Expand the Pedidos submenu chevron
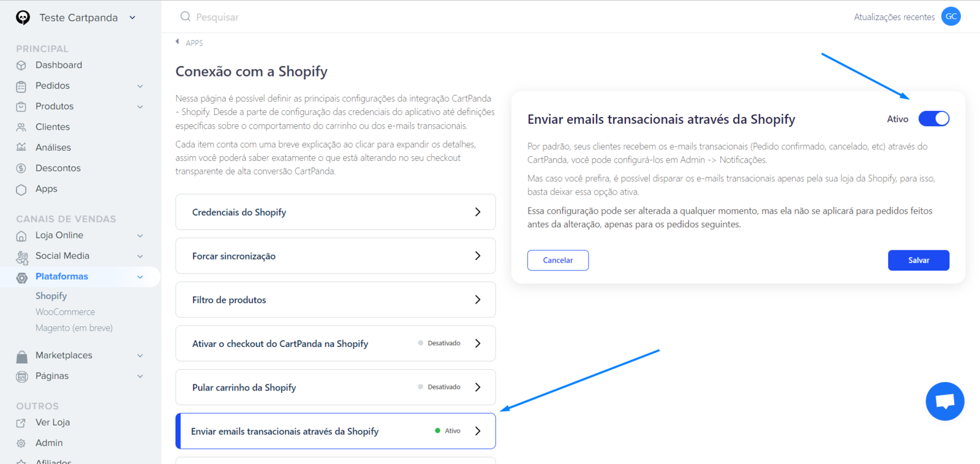The height and width of the screenshot is (464, 980). (x=140, y=86)
